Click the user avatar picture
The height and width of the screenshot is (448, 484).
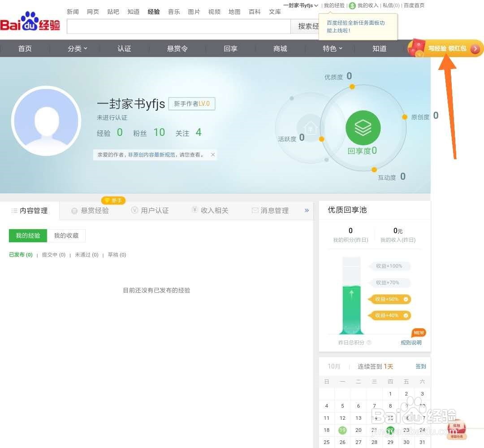(x=46, y=121)
